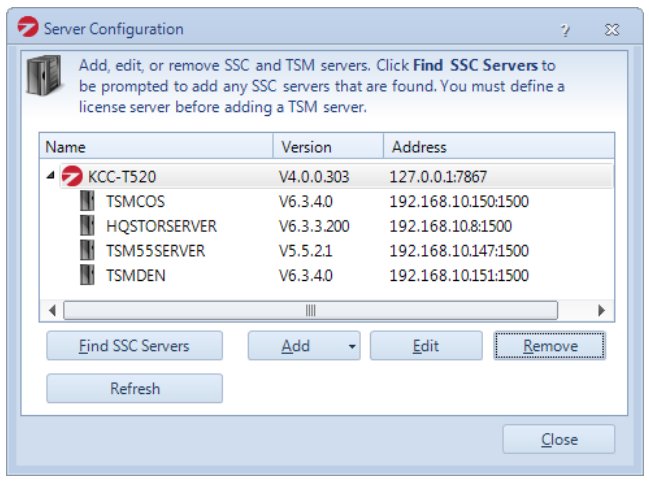Sort by the Name column header
The width and height of the screenshot is (649, 485).
(x=156, y=147)
